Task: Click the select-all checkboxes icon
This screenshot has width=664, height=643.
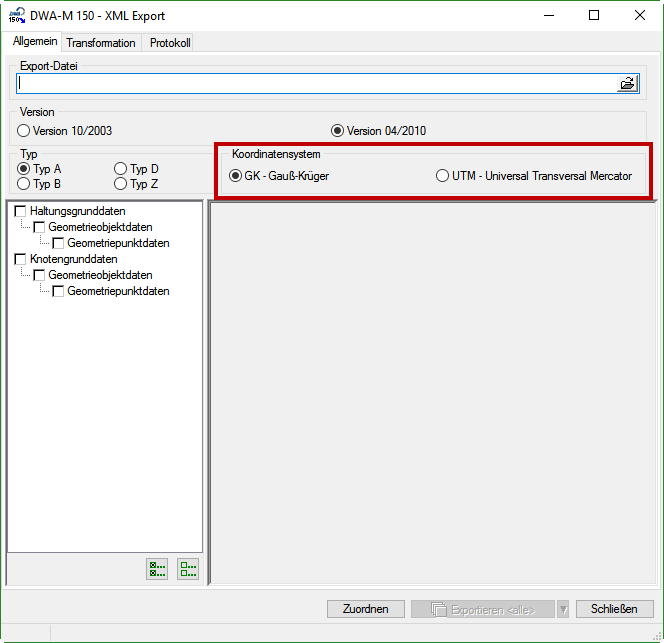Action: [x=157, y=569]
